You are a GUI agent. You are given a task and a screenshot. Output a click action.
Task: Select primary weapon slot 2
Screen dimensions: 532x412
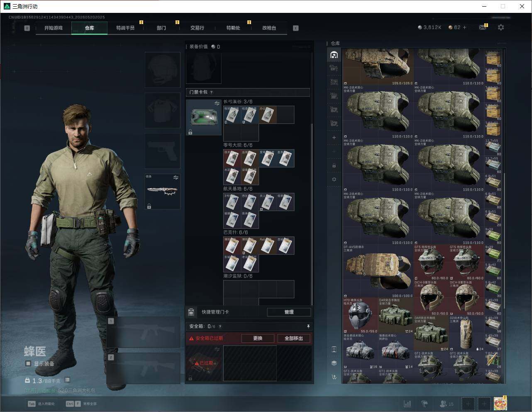click(144, 368)
